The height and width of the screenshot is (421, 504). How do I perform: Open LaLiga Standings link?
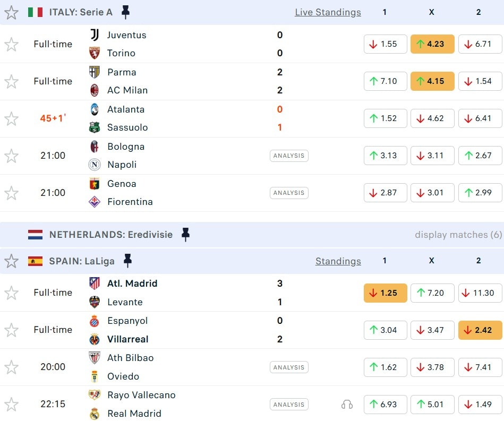[x=338, y=261]
